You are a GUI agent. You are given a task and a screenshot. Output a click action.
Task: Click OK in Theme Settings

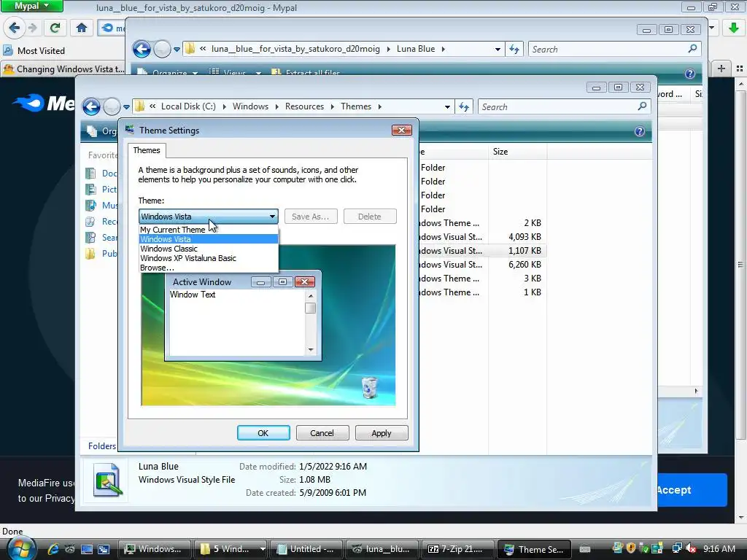pyautogui.click(x=263, y=433)
